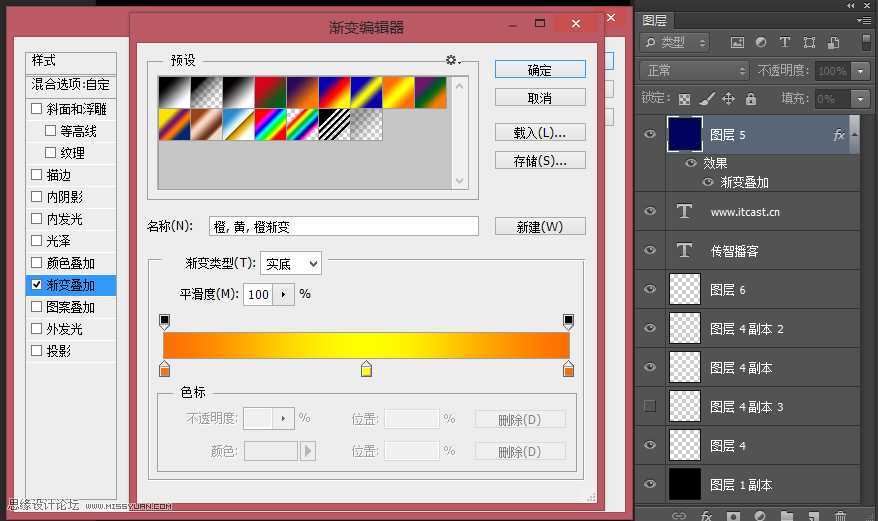Click the delete layer trash icon
Viewport: 878px width, 521px height.
point(840,515)
